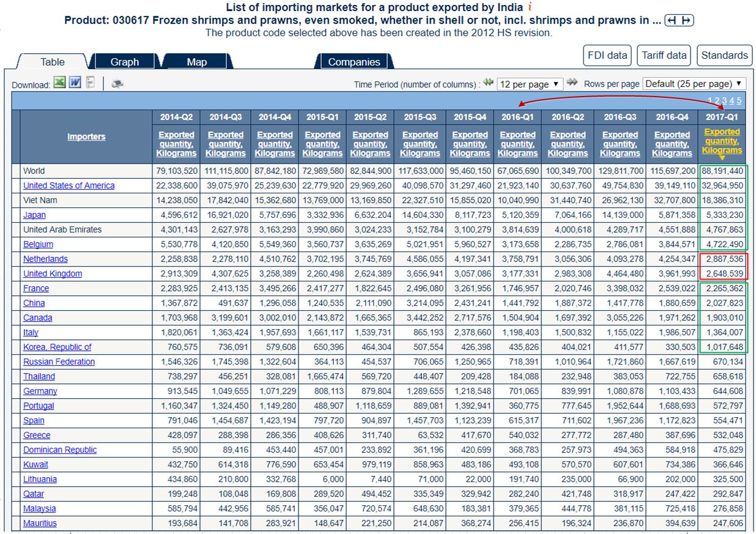Show later time periods with right arrows
This screenshot has height=534, width=756.
573,83
